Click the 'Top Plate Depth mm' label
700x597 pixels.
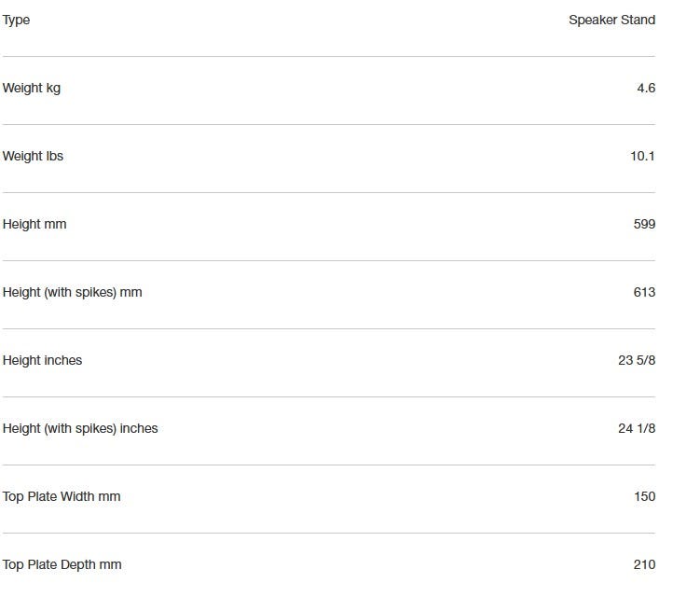click(62, 564)
